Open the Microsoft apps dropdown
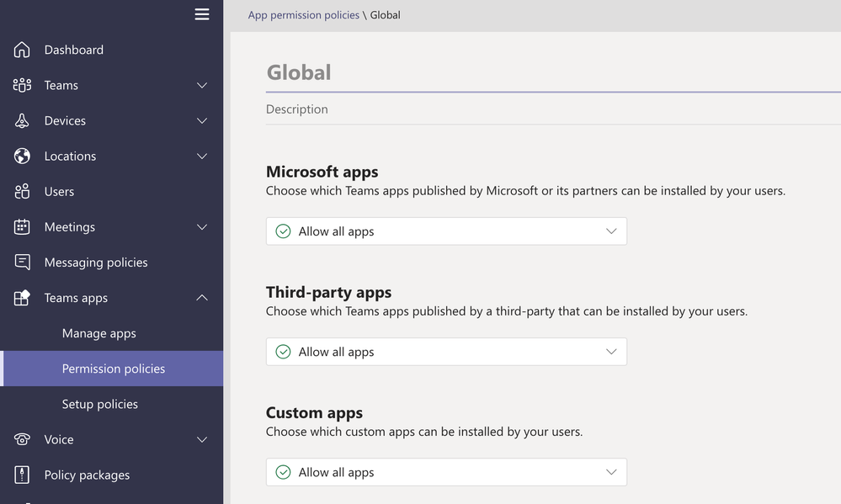841x504 pixels. pyautogui.click(x=446, y=231)
